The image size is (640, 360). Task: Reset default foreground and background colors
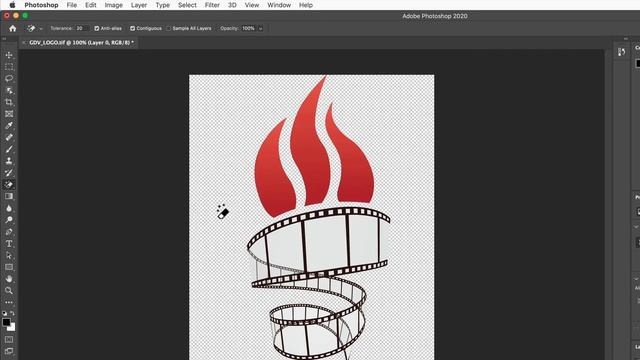coord(4,313)
